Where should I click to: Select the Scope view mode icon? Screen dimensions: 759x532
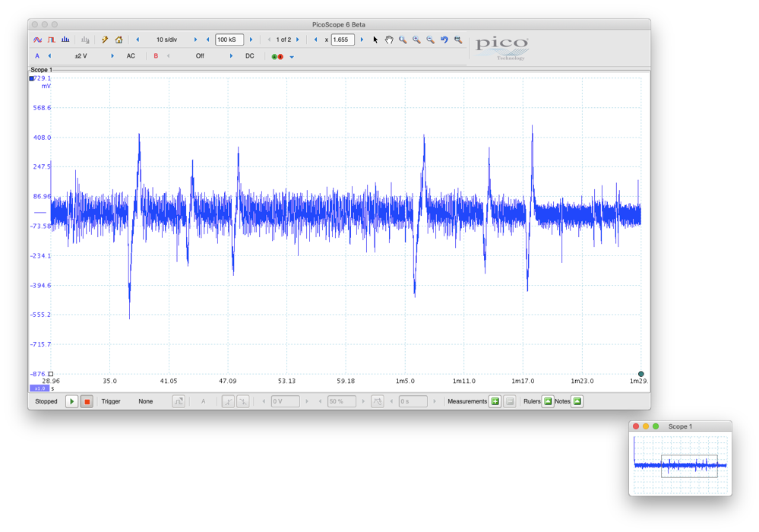36,39
